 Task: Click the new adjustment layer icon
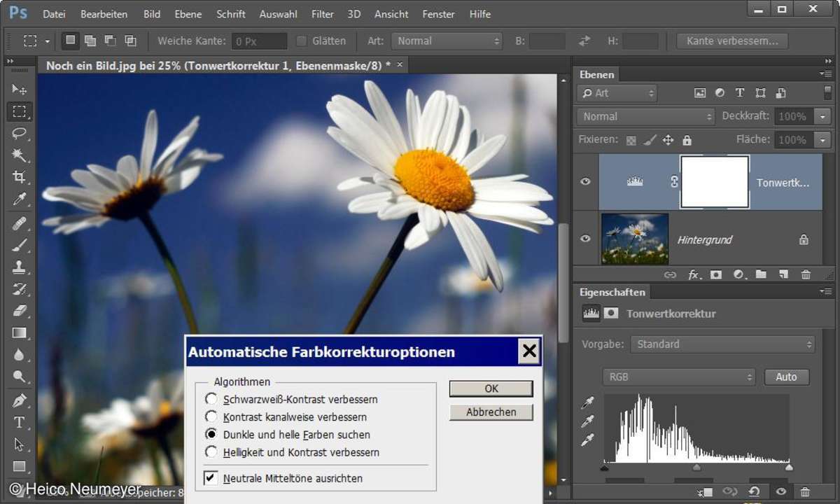(x=738, y=275)
